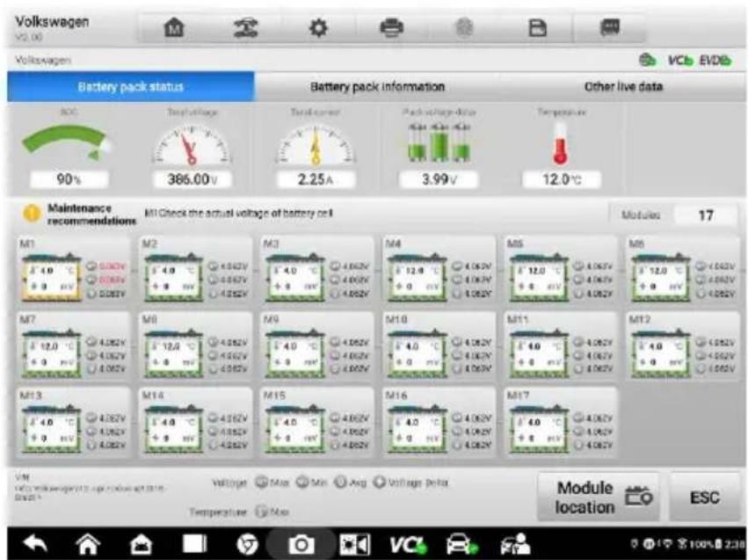The width and height of the screenshot is (748, 560).
Task: Open battery module M8 card
Action: pyautogui.click(x=196, y=346)
